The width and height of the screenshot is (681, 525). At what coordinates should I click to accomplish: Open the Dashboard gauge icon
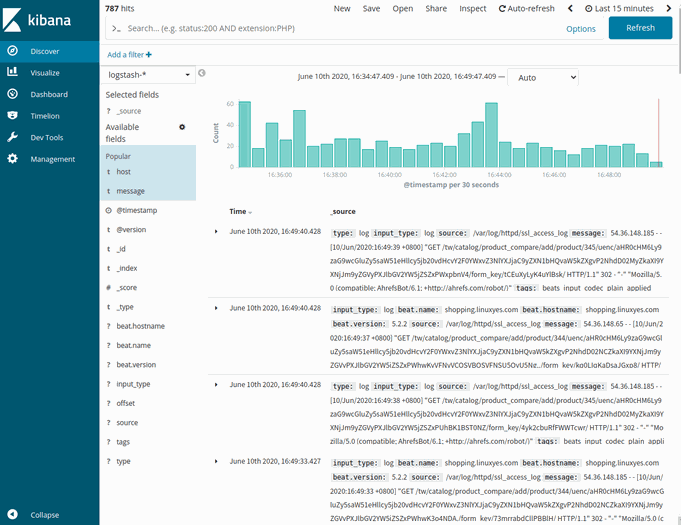(13, 94)
